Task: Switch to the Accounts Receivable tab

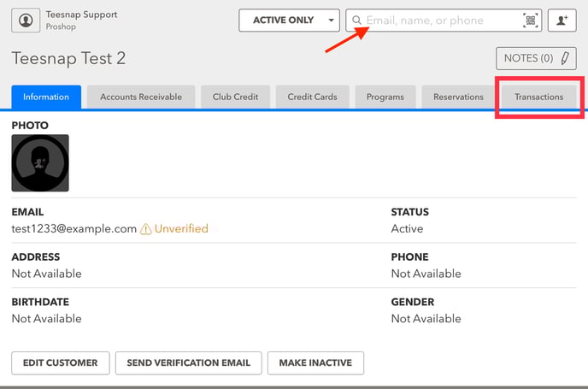Action: tap(141, 97)
